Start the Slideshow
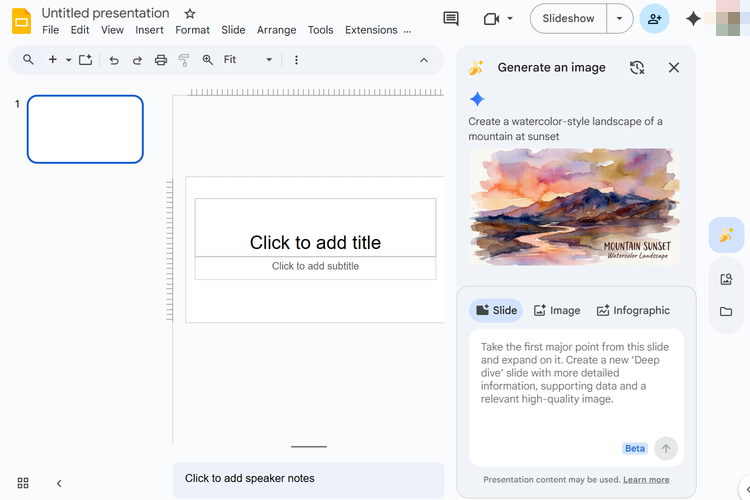Image resolution: width=750 pixels, height=500 pixels. [x=568, y=19]
